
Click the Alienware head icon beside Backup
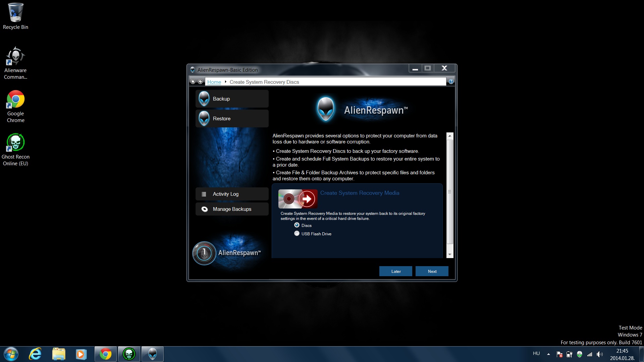[204, 99]
